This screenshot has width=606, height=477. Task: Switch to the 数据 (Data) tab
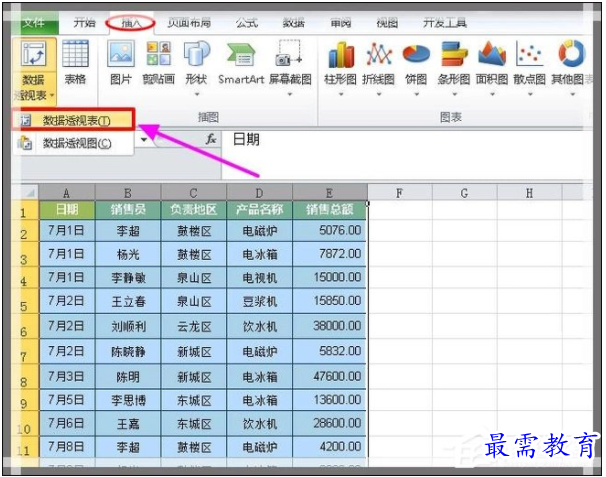tap(293, 23)
